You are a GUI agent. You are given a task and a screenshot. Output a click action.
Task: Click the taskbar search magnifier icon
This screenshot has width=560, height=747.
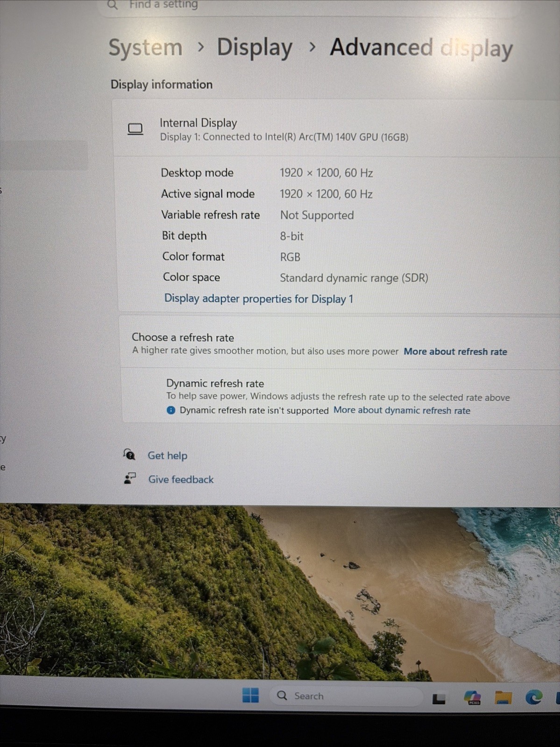(x=282, y=695)
